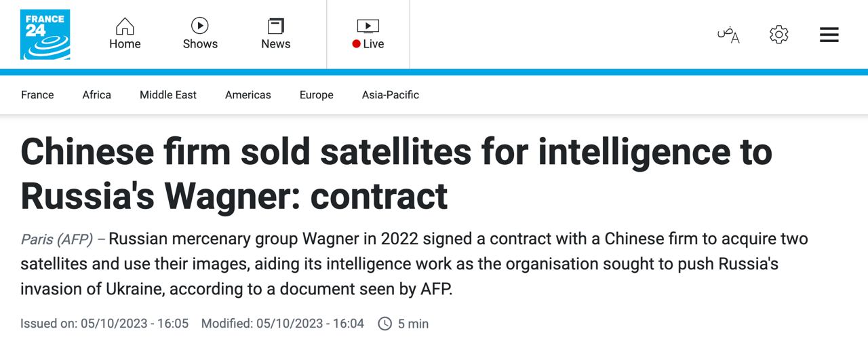Click the Live TV screen icon
Viewport: 868px width, 348px height.
click(368, 26)
